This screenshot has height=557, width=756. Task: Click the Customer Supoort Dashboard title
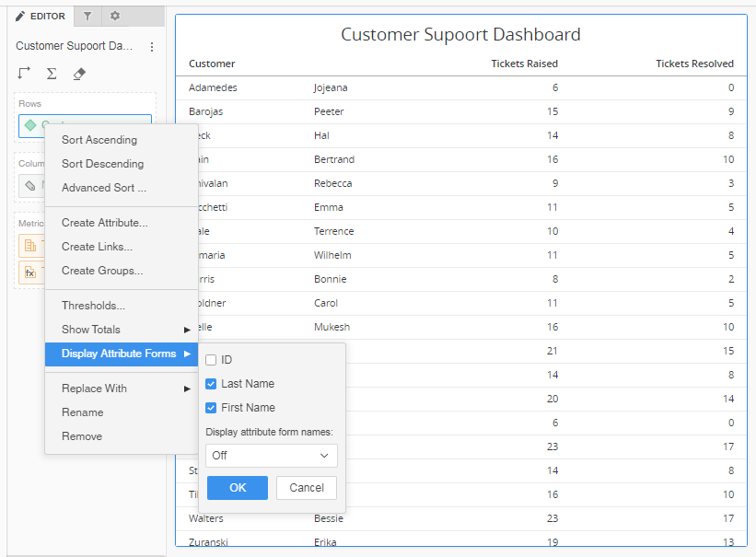pos(460,34)
